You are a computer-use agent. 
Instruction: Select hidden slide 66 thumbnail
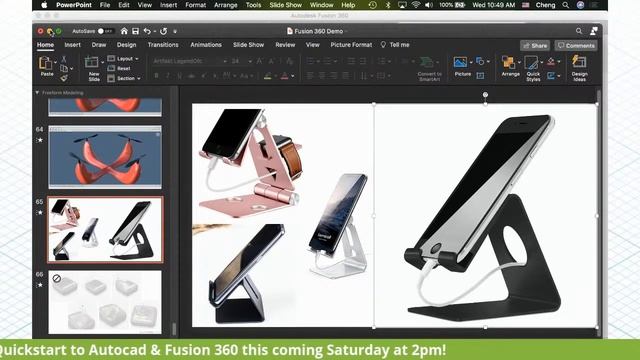click(x=105, y=302)
